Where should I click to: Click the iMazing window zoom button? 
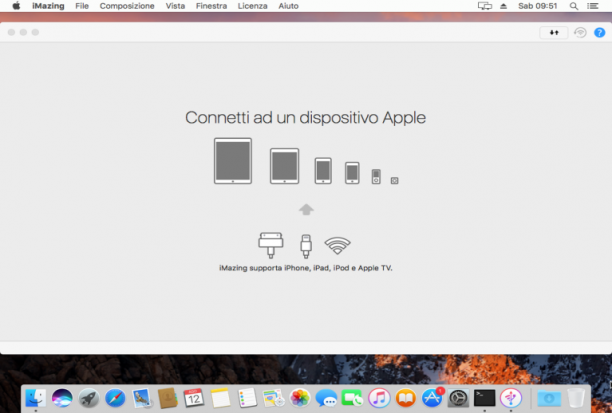(x=35, y=32)
